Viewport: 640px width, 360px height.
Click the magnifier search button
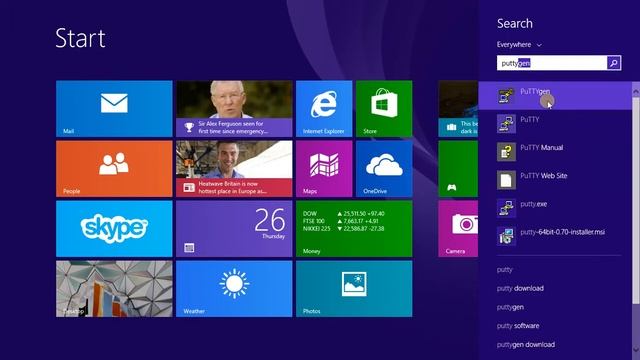[x=614, y=63]
